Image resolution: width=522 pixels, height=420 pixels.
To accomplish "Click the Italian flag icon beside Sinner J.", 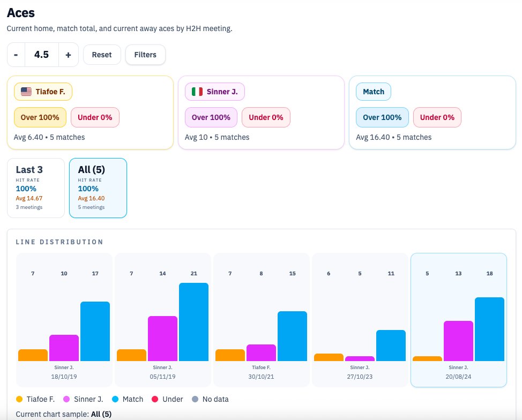I will [197, 91].
